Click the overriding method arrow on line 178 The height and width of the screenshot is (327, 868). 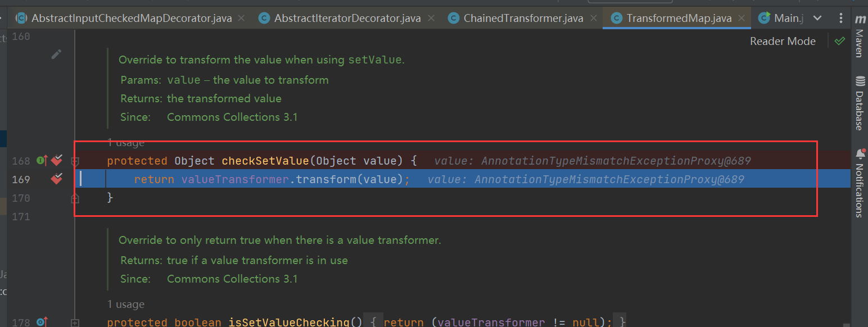(42, 321)
